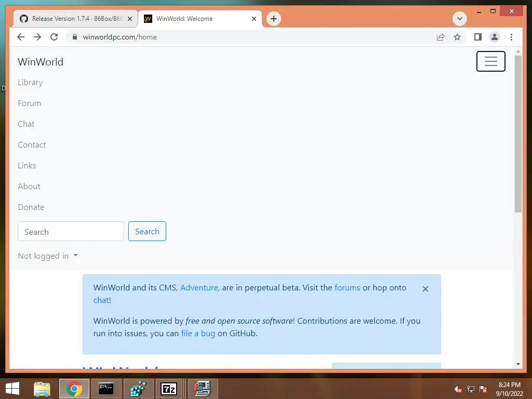
Task: Click the address bar URL
Action: 120,37
